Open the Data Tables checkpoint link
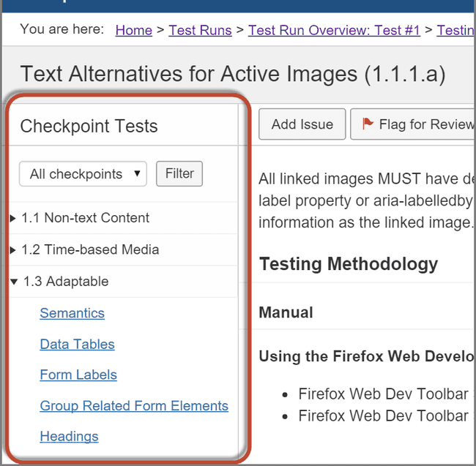 (77, 344)
